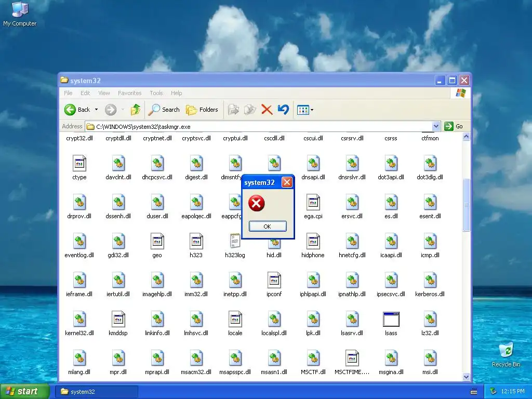Select the dnsapi.dll file

[x=313, y=168]
